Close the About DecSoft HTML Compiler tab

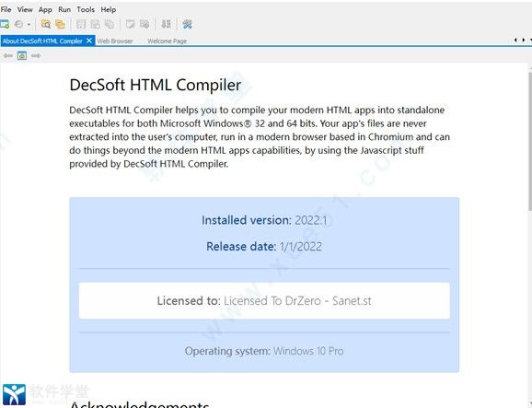89,41
